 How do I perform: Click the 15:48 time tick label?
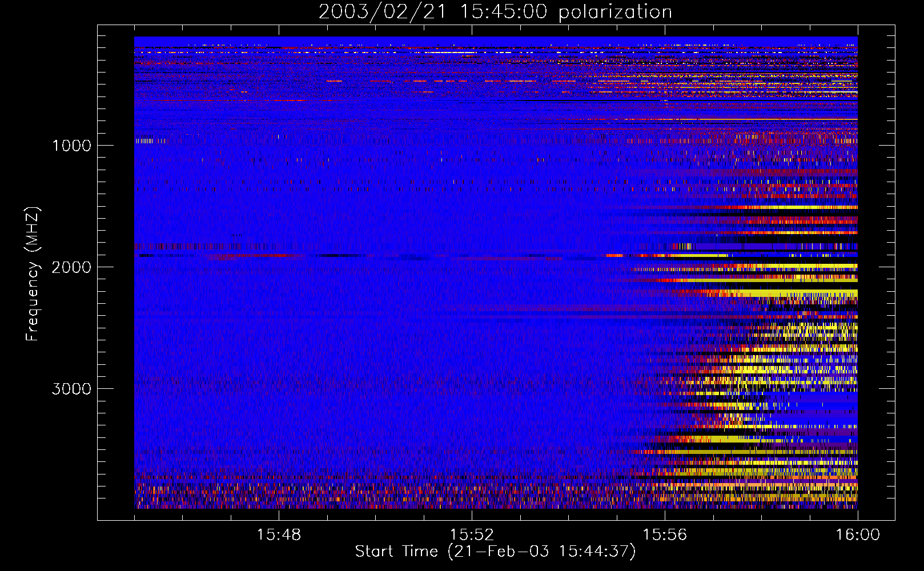click(x=279, y=535)
